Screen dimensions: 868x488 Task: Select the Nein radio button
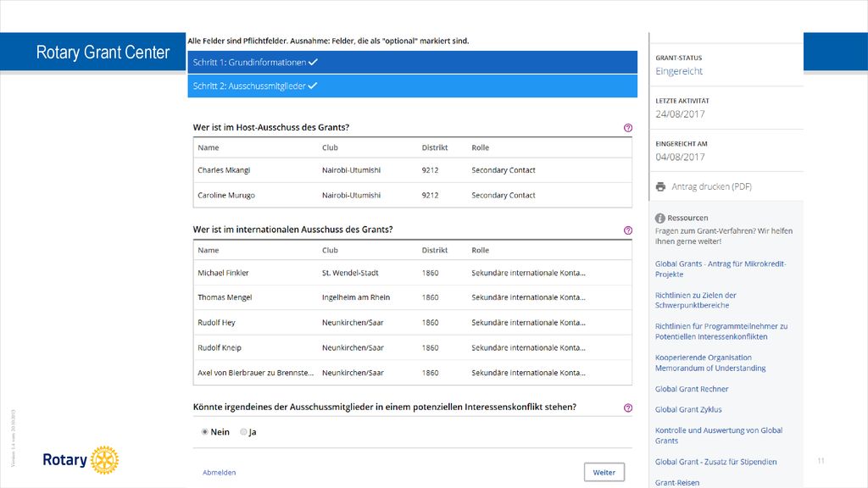pos(205,431)
